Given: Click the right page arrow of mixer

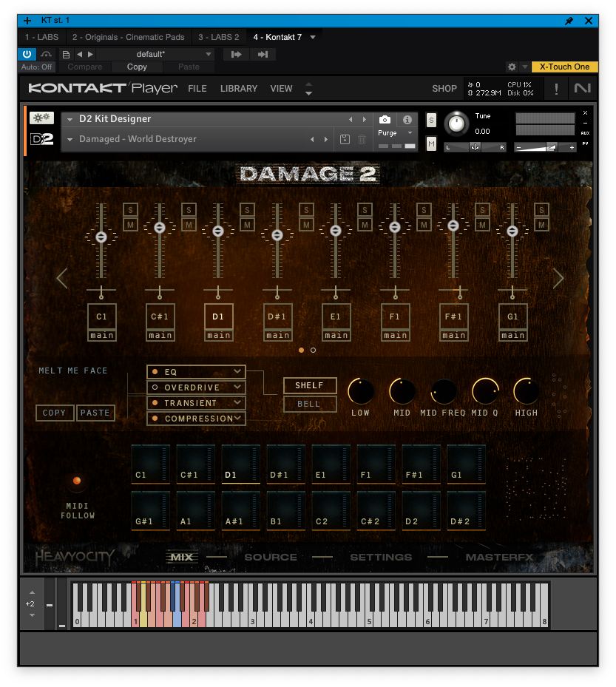Looking at the screenshot, I should [558, 278].
